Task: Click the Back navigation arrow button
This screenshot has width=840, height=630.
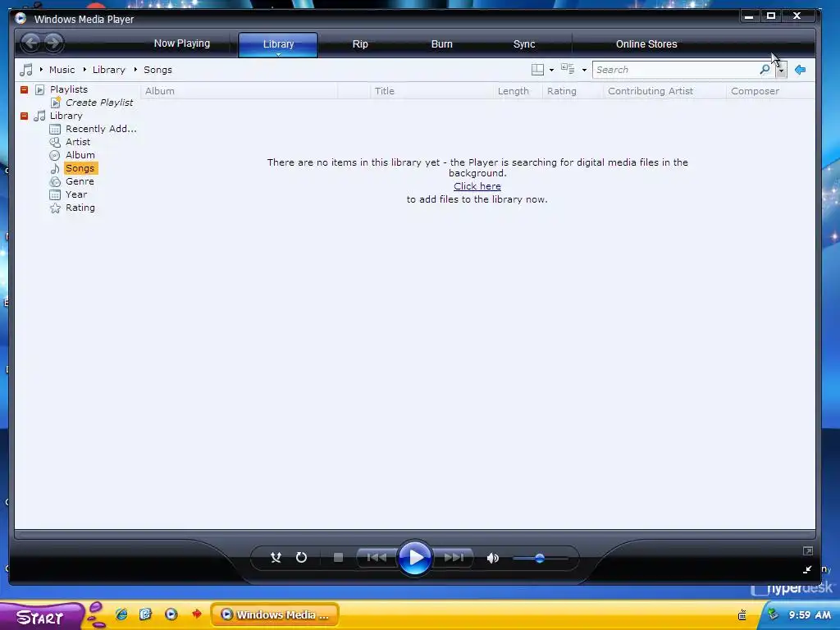Action: pos(31,43)
